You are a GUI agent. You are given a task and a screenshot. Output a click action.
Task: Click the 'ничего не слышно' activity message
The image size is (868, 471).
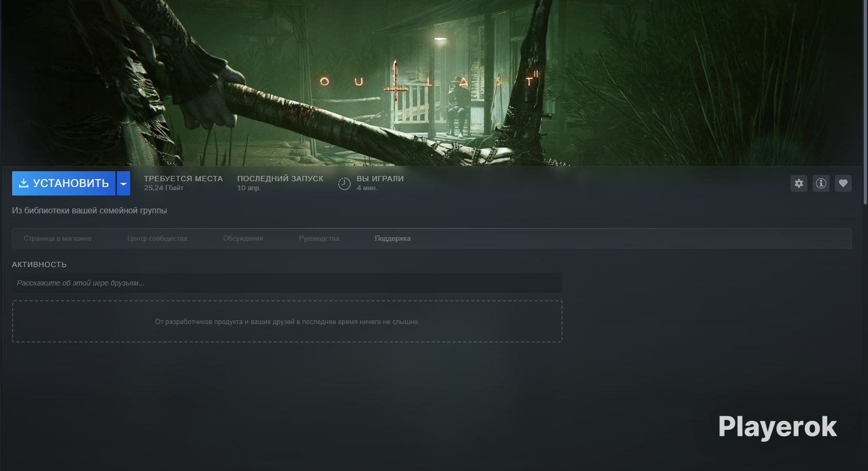[287, 322]
